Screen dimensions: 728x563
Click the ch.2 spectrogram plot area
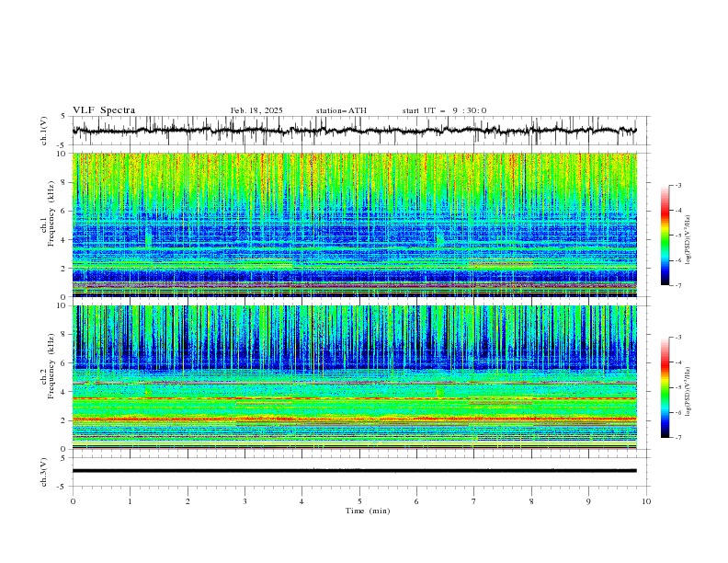click(355, 377)
